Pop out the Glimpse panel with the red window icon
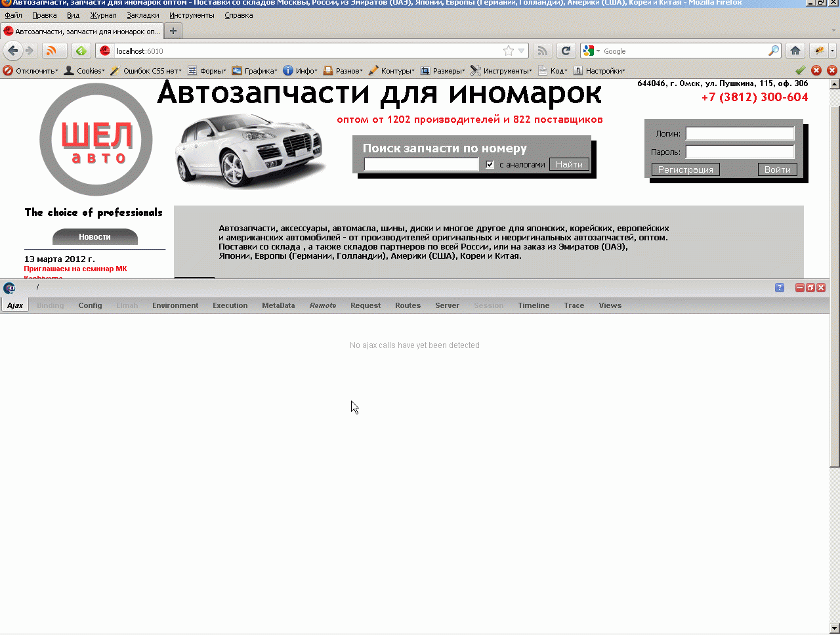840x635 pixels. tap(810, 288)
